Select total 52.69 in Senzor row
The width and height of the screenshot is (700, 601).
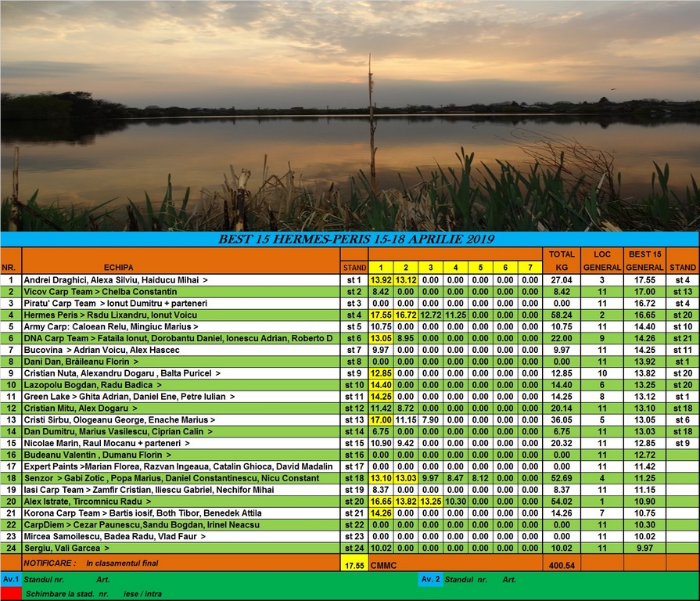tap(562, 478)
